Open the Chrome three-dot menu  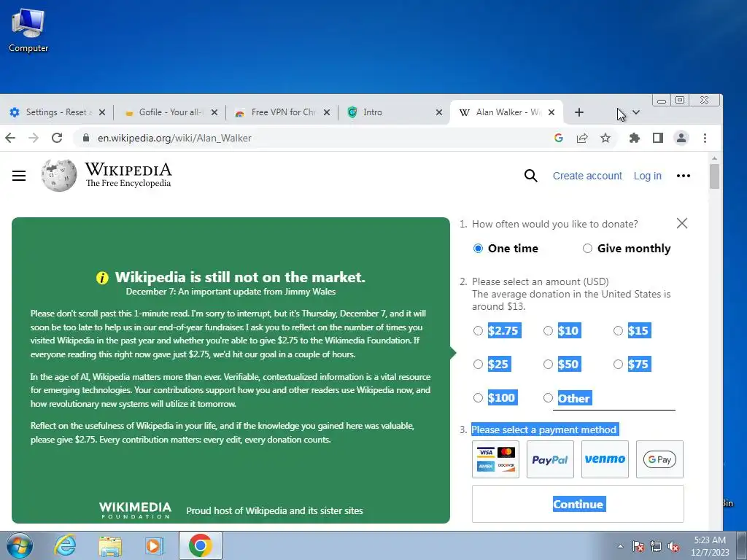click(x=705, y=138)
